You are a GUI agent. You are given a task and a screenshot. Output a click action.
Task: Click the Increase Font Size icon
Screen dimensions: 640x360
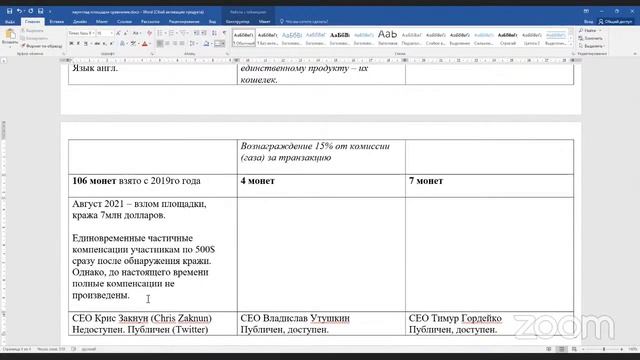point(118,33)
